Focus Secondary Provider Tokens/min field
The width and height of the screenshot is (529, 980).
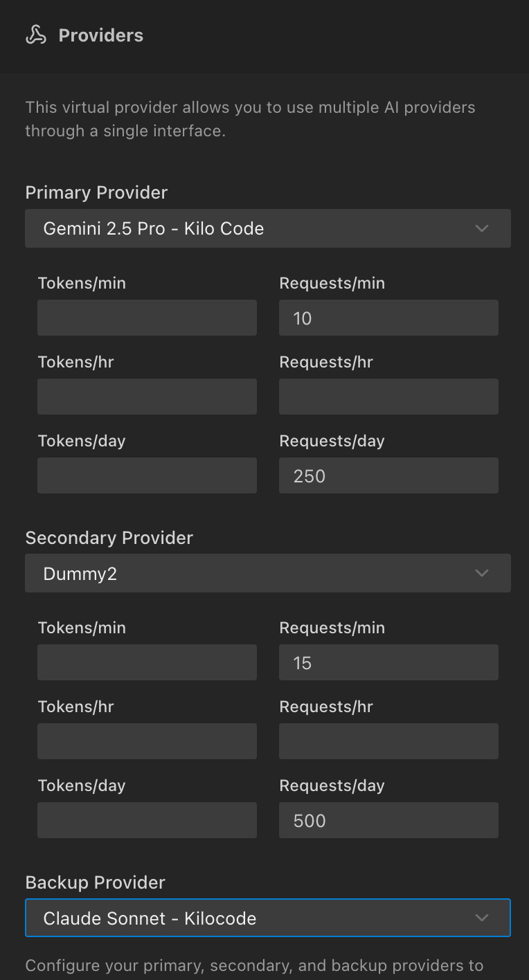click(x=147, y=662)
